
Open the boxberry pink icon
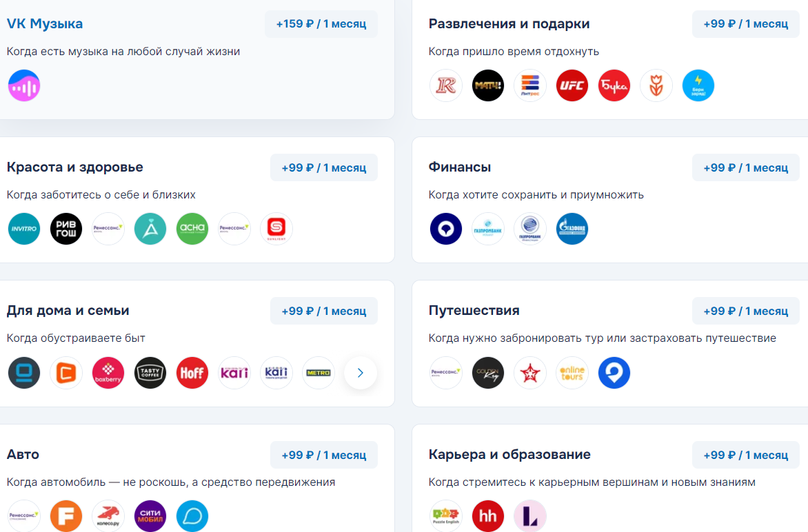(x=108, y=372)
